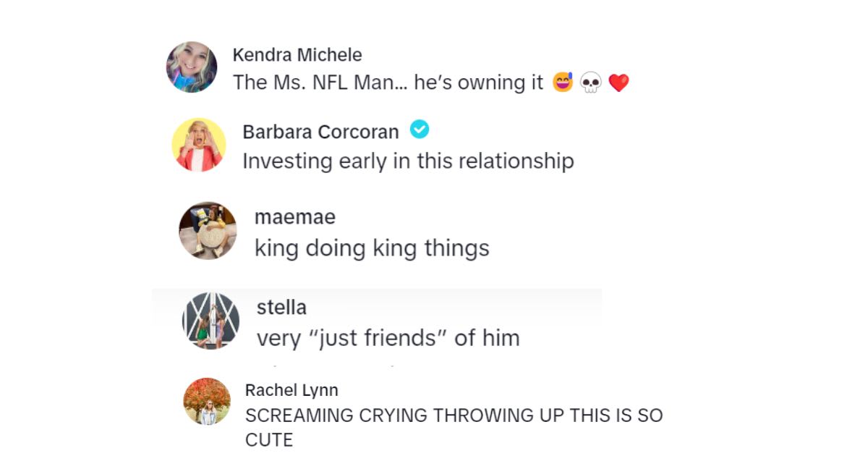Select the very "just friends" of him comment
This screenshot has height=456, width=868.
388,338
